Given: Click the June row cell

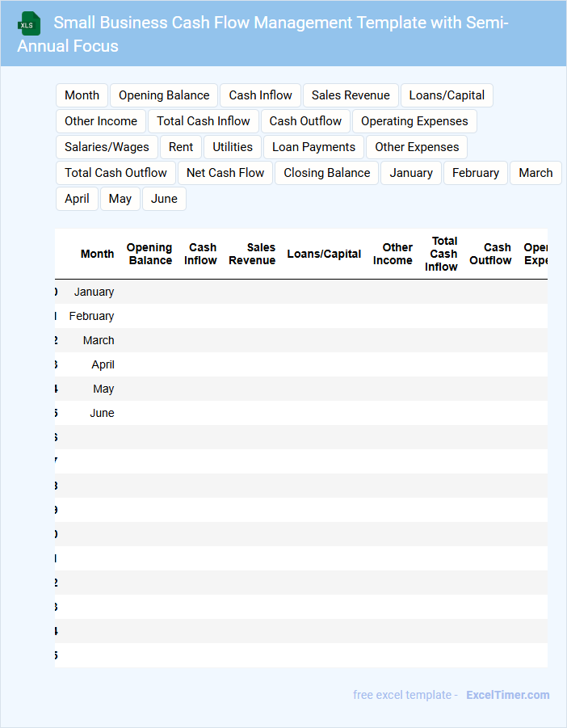Looking at the screenshot, I should [102, 413].
